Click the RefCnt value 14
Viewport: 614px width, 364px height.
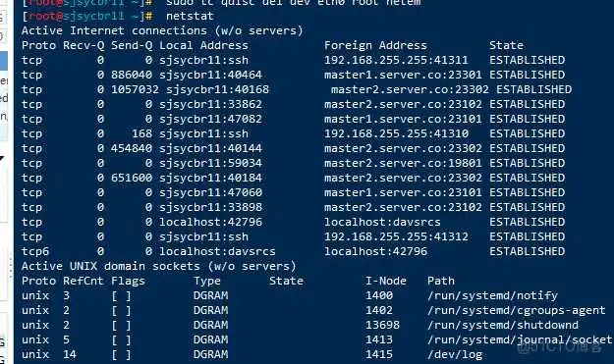[70, 355]
